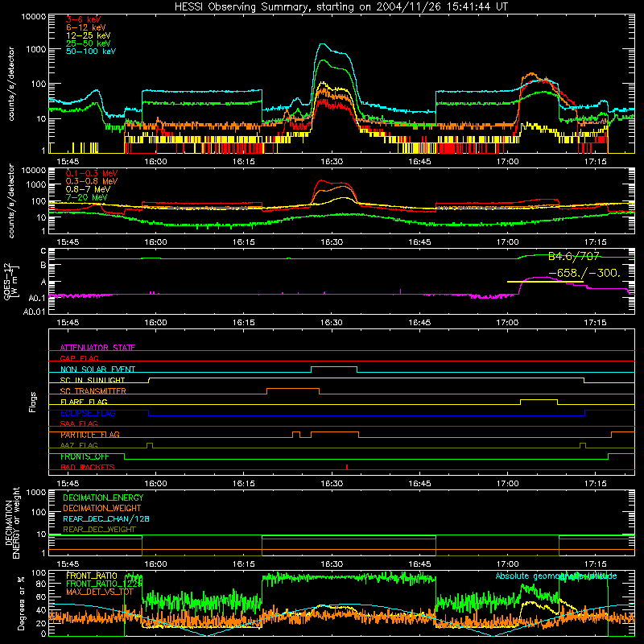Click the 16:30 time label under top panel
The image size is (644, 644).
(x=332, y=162)
